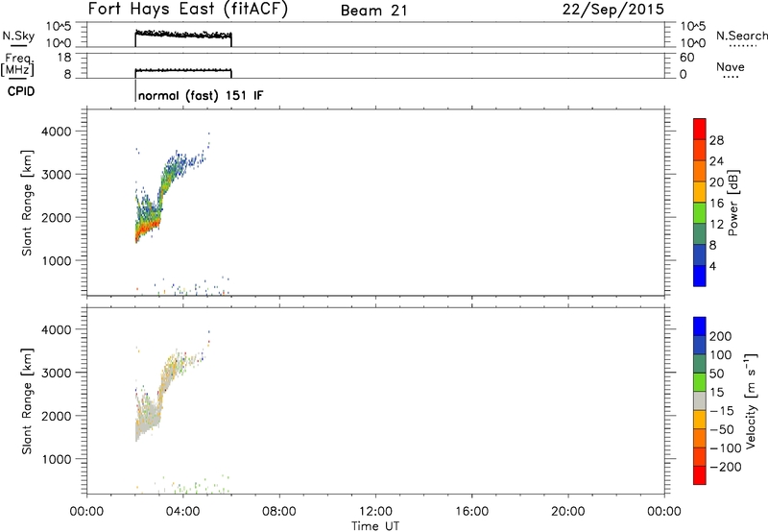Viewport: 768px width, 532px height.
Task: Click the '28' label on Power color bar
Action: (x=716, y=140)
